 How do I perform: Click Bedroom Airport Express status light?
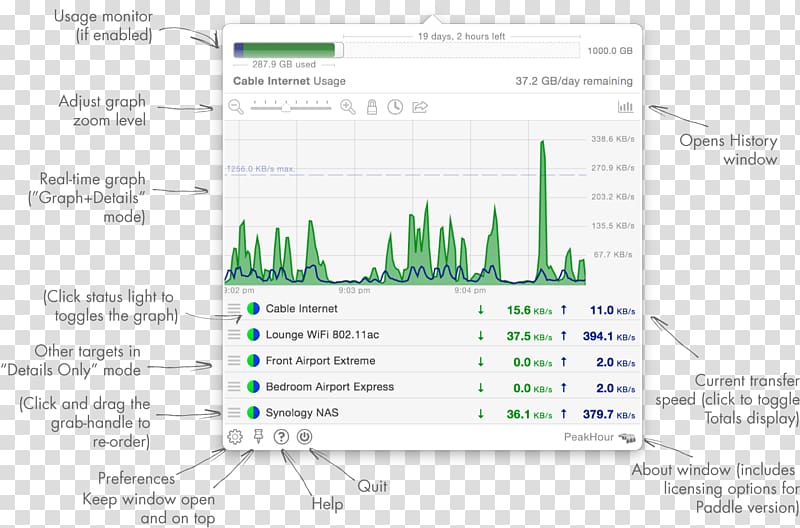(x=253, y=387)
